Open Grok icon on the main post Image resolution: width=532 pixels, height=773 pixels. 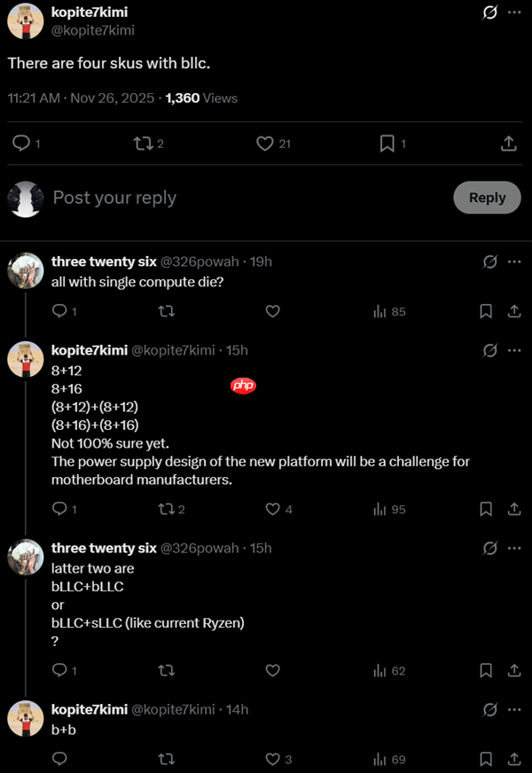pos(489,13)
